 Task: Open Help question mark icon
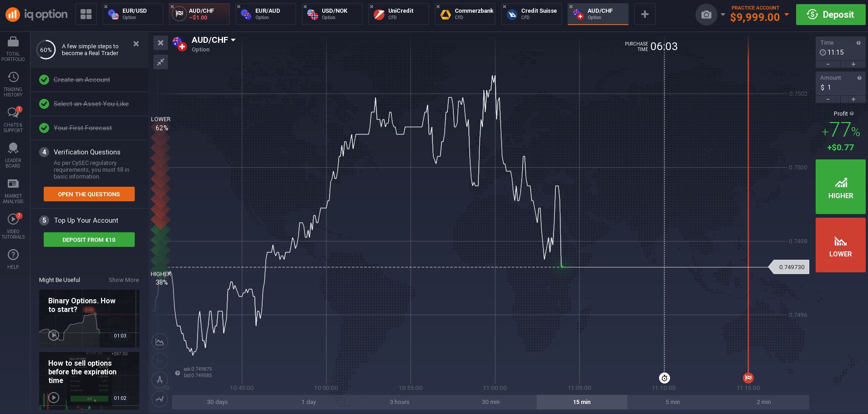click(13, 255)
